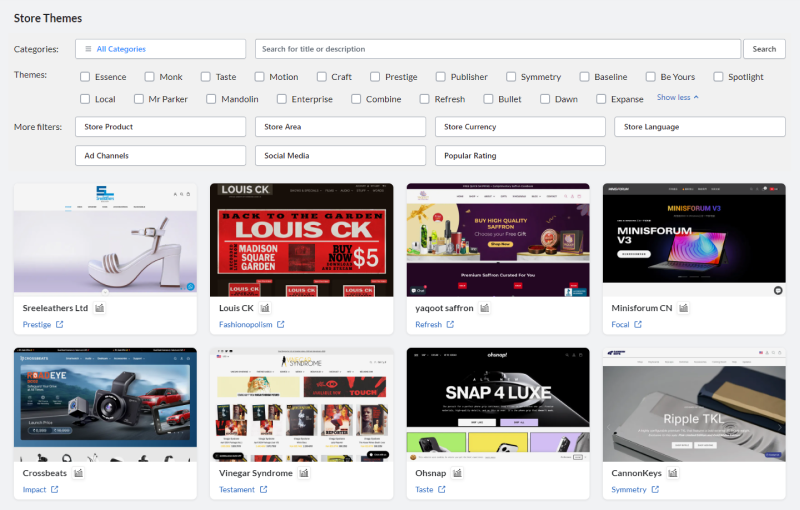Tick the Monk theme checkbox
This screenshot has height=510, width=800.
(149, 76)
